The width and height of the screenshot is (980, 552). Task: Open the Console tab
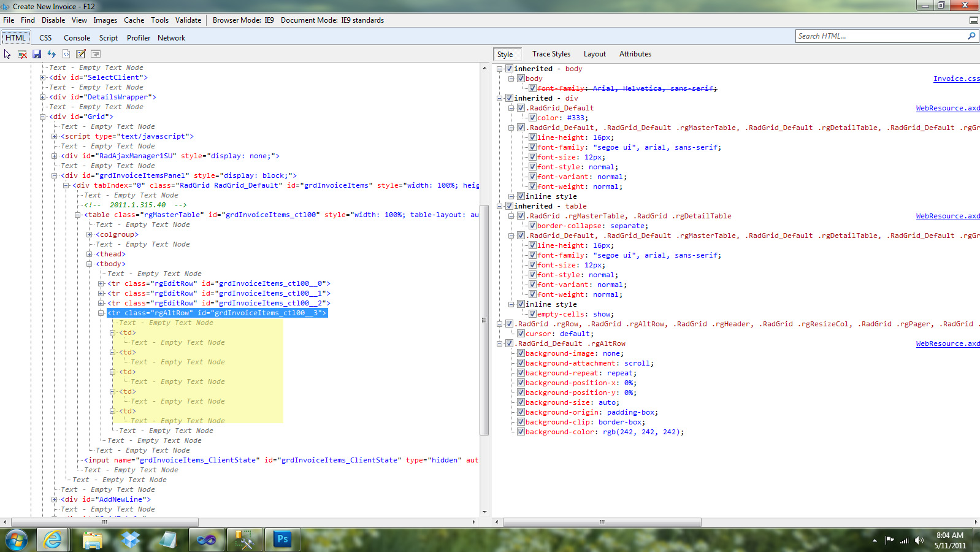pos(77,38)
